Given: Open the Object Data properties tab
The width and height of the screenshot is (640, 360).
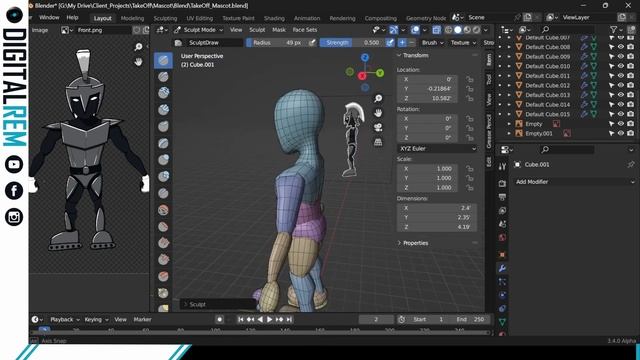Looking at the screenshot, I should (502, 322).
